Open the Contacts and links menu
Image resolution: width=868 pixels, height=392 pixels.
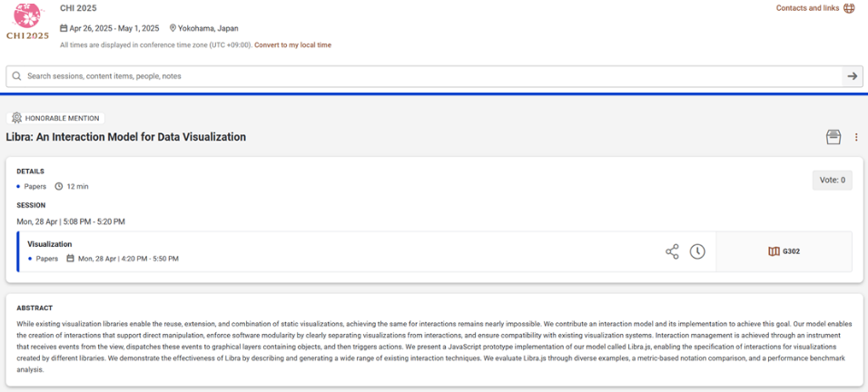(x=808, y=8)
